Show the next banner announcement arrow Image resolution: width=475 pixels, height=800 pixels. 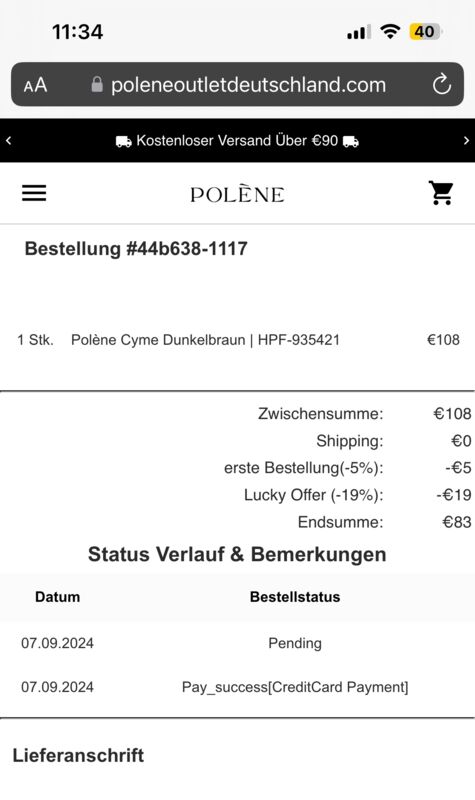pyautogui.click(x=466, y=140)
